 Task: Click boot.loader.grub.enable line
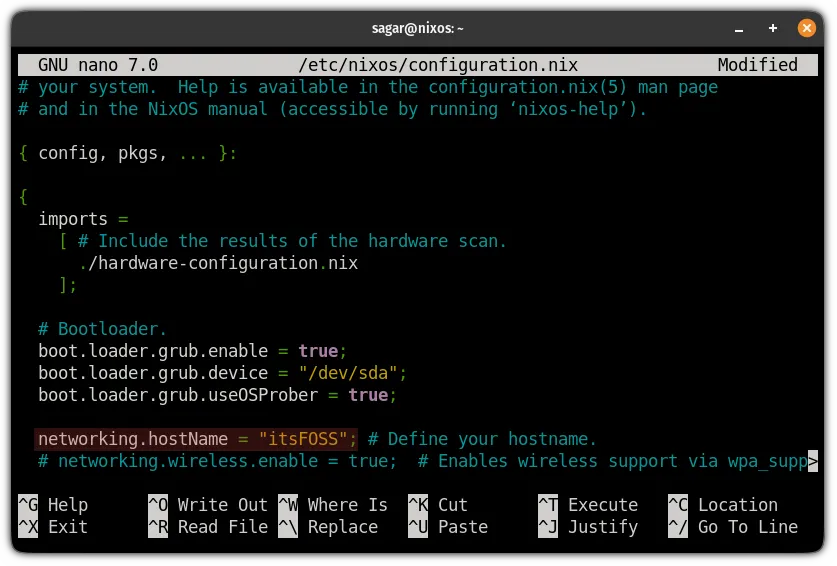[x=193, y=351]
